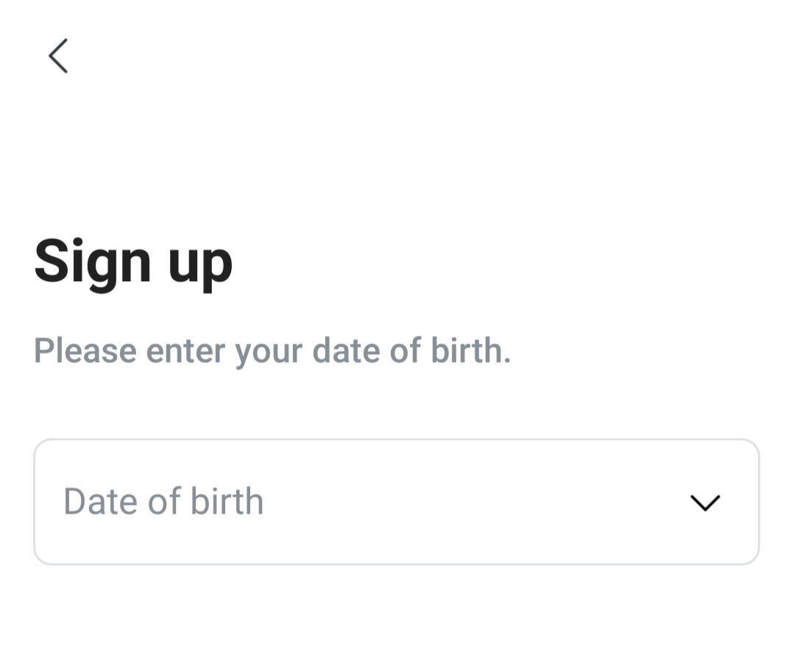Go back using the top-left arrow
Screen dimensions: 794x672
pos(58,56)
